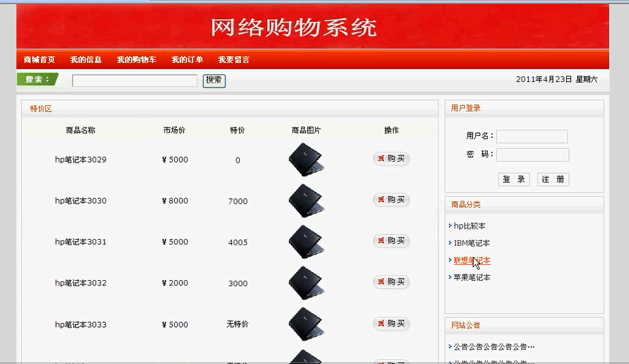Click market price ¥2000

[x=175, y=283]
